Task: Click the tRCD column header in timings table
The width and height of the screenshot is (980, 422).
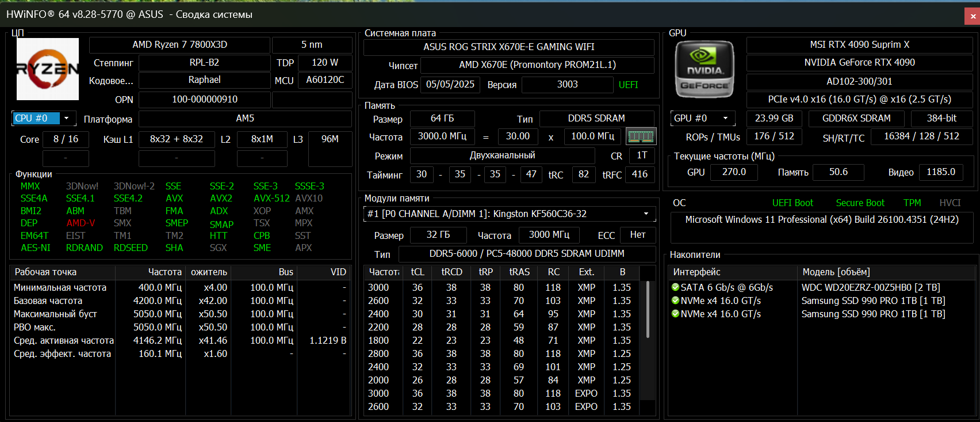Action: coord(451,272)
